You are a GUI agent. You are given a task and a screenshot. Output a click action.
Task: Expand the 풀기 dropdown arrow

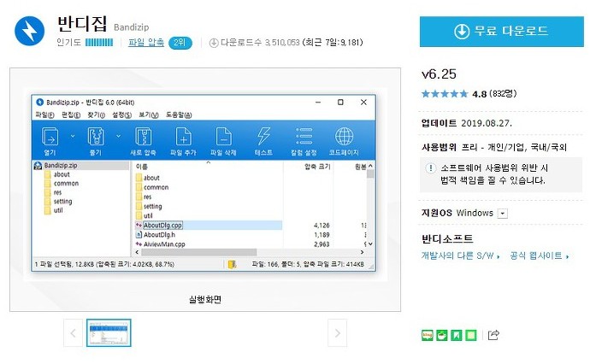click(x=118, y=136)
